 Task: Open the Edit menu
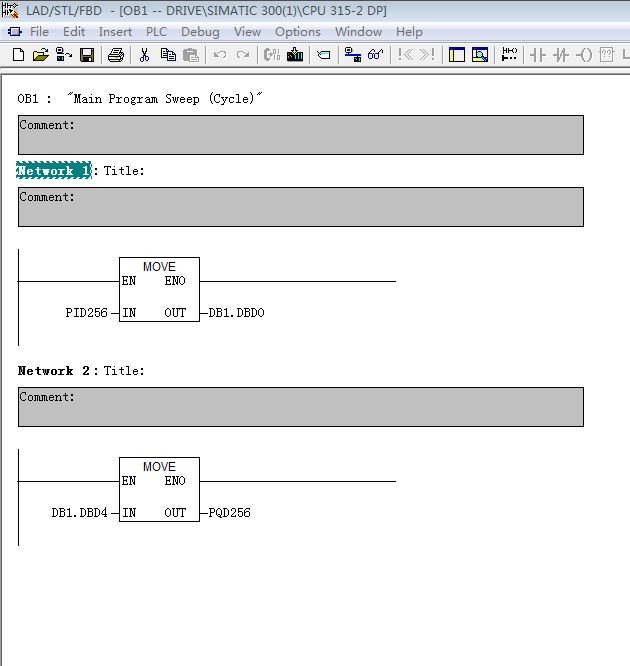[74, 32]
